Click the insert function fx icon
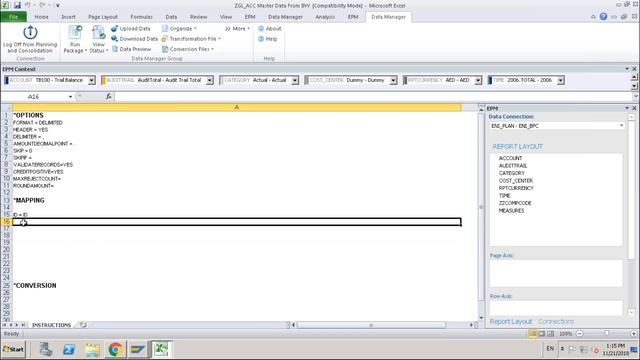This screenshot has width=640, height=360. pyautogui.click(x=109, y=97)
